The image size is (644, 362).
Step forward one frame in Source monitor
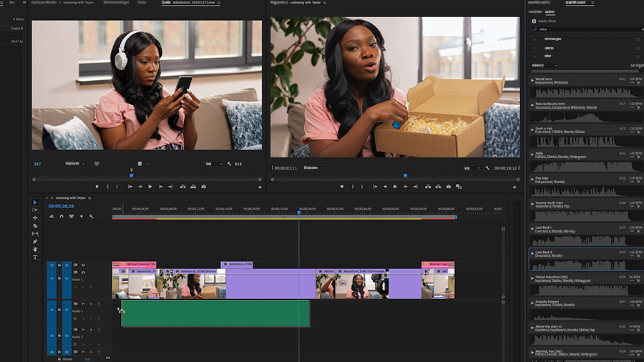(160, 187)
